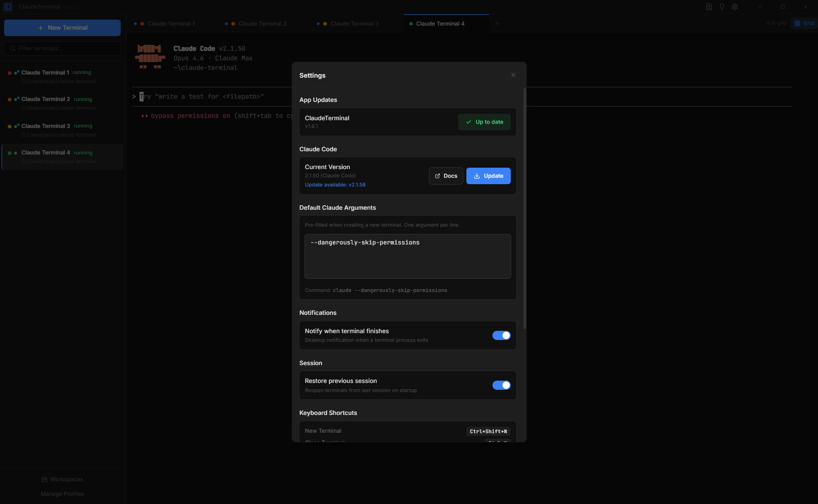The image size is (818, 504).
Task: Click the lightbulb icon in title bar
Action: point(722,7)
